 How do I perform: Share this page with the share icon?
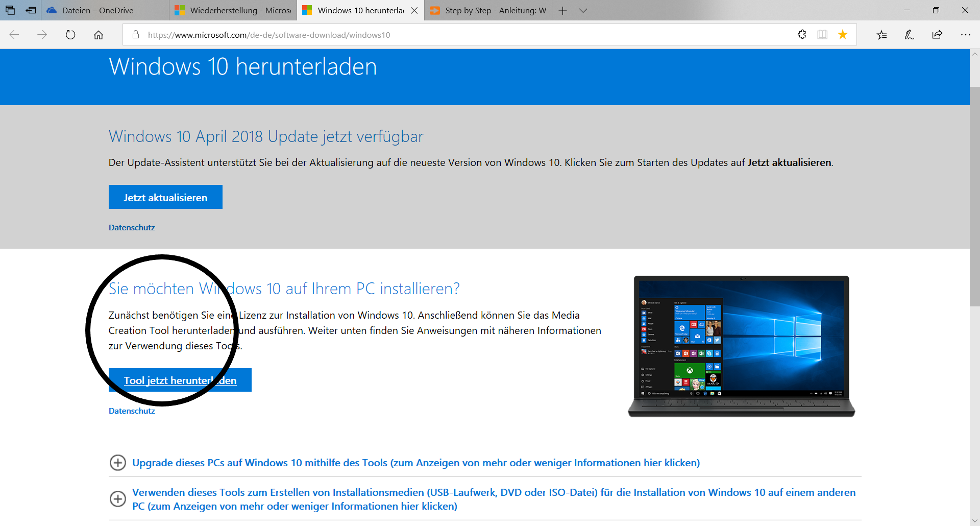coord(937,35)
